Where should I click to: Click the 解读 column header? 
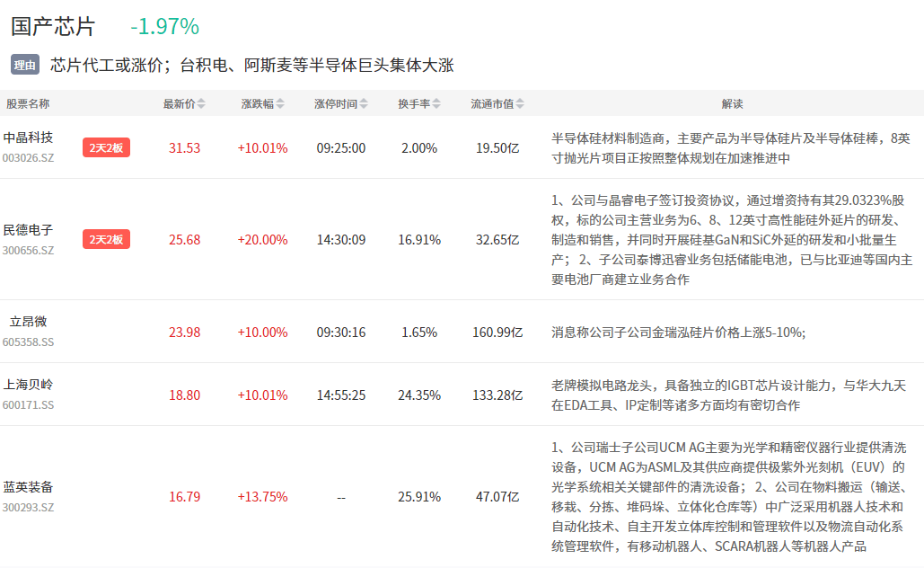[732, 104]
